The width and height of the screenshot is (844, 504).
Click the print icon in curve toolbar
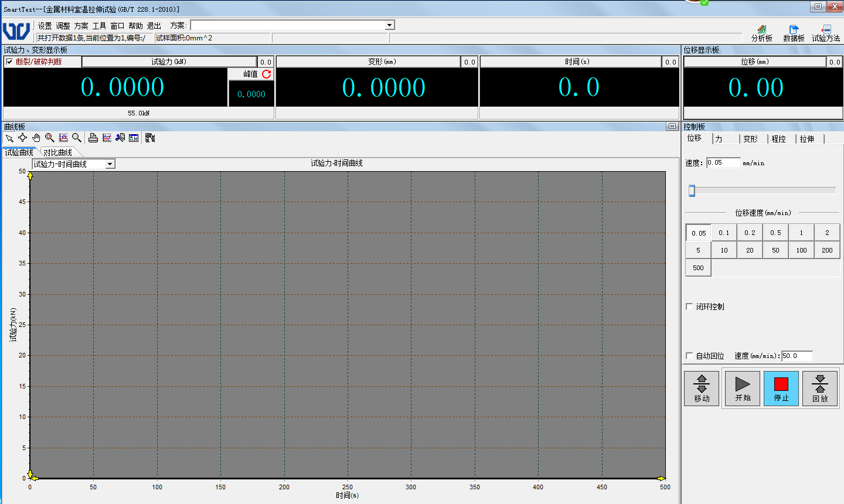93,138
